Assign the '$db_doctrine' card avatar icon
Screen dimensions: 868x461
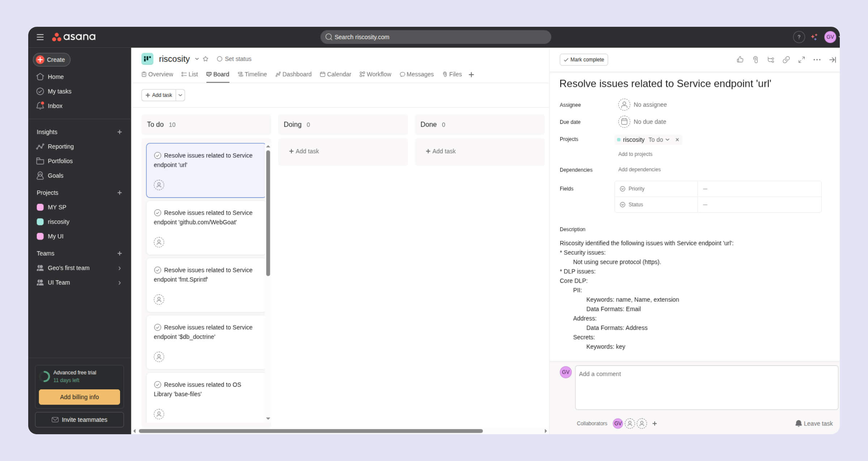pyautogui.click(x=159, y=357)
